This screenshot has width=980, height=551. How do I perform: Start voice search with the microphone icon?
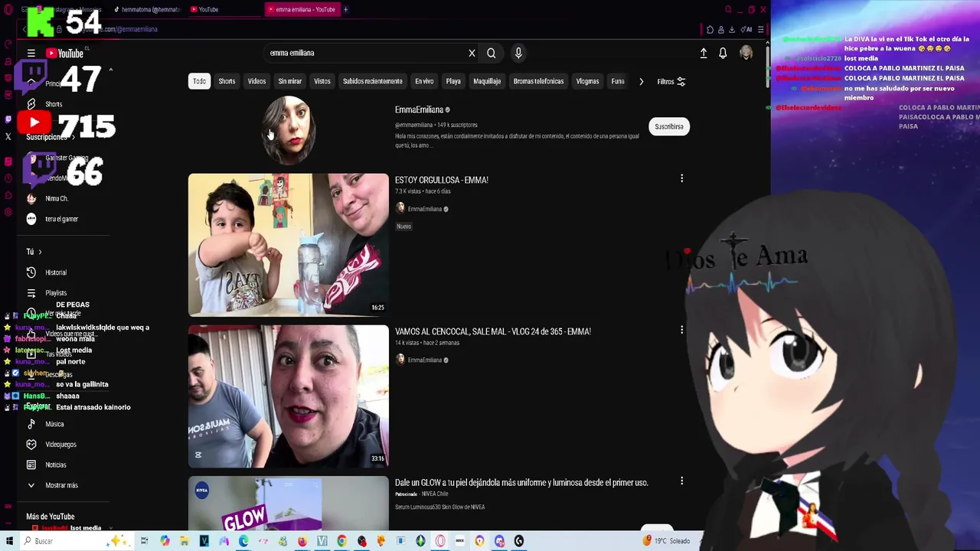click(x=518, y=53)
